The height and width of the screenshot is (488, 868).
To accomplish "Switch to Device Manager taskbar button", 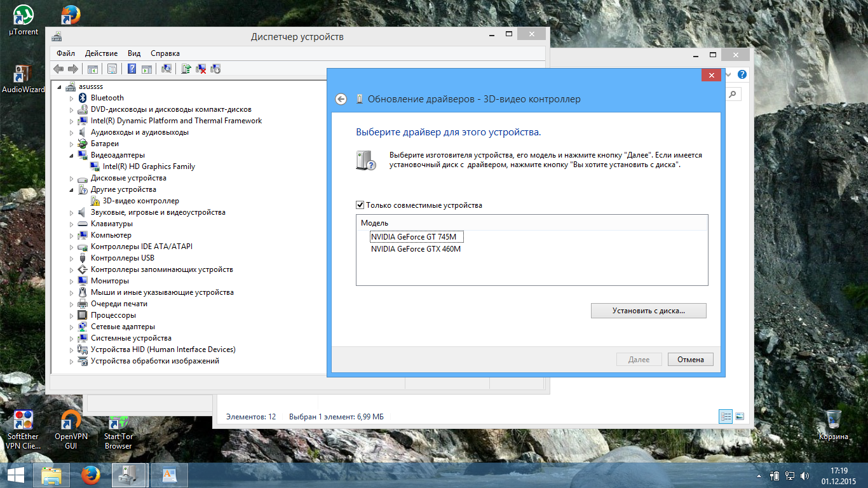I will pyautogui.click(x=130, y=475).
